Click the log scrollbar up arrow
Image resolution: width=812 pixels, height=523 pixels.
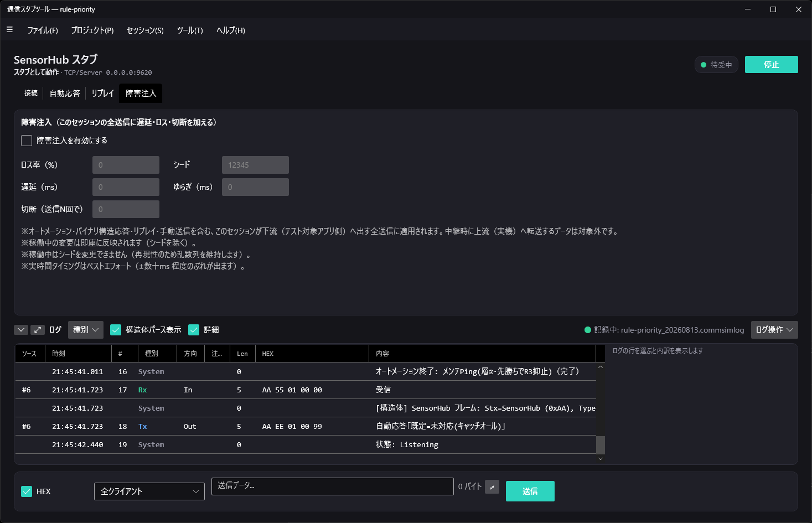601,367
